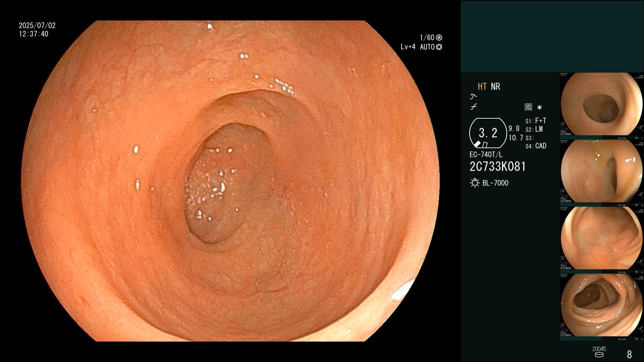
Task: Click the 20045 remaining storage count
Action: 599,349
